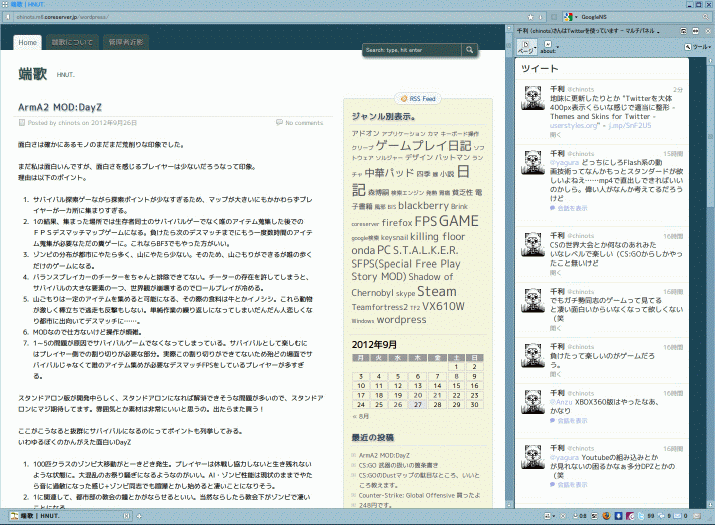Select the 端歌について navigation tab
The width and height of the screenshot is (715, 525).
(72, 42)
